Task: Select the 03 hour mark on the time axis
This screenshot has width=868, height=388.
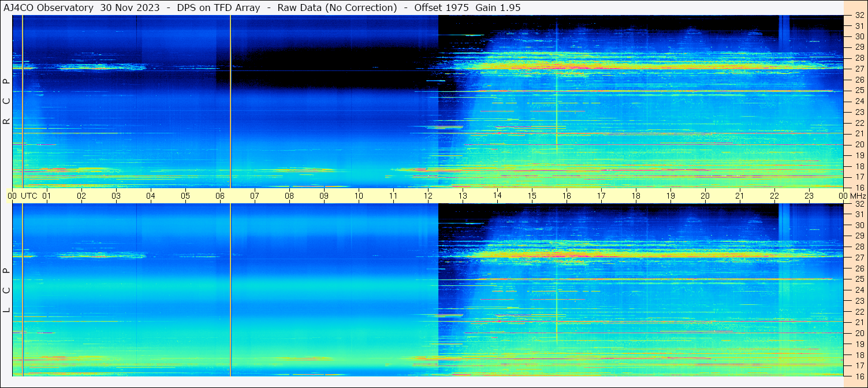Action: [116, 196]
